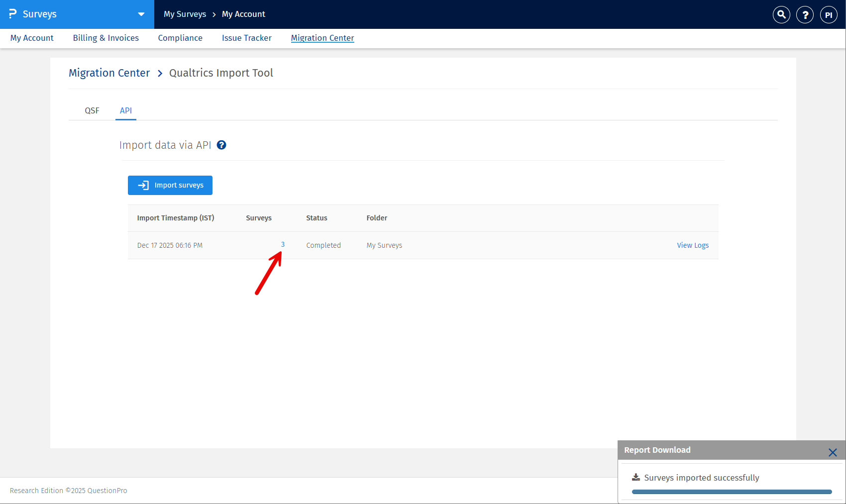This screenshot has width=846, height=504.
Task: Expand the Surveys product dropdown arrow
Action: 141,14
